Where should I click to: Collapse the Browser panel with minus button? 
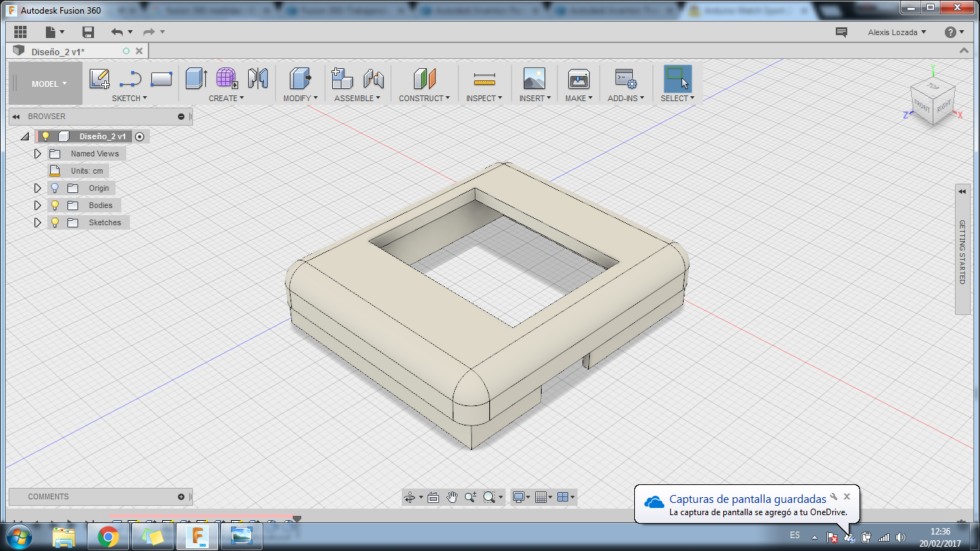pos(181,116)
